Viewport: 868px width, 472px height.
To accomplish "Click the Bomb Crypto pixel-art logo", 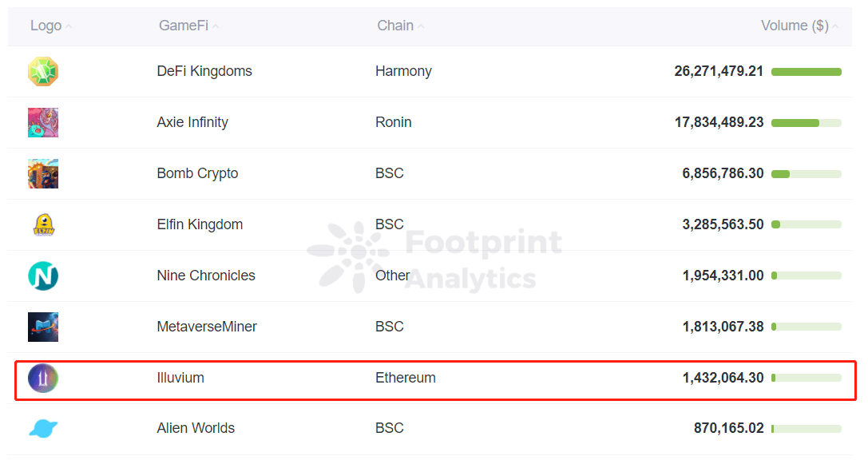I will 43,173.
